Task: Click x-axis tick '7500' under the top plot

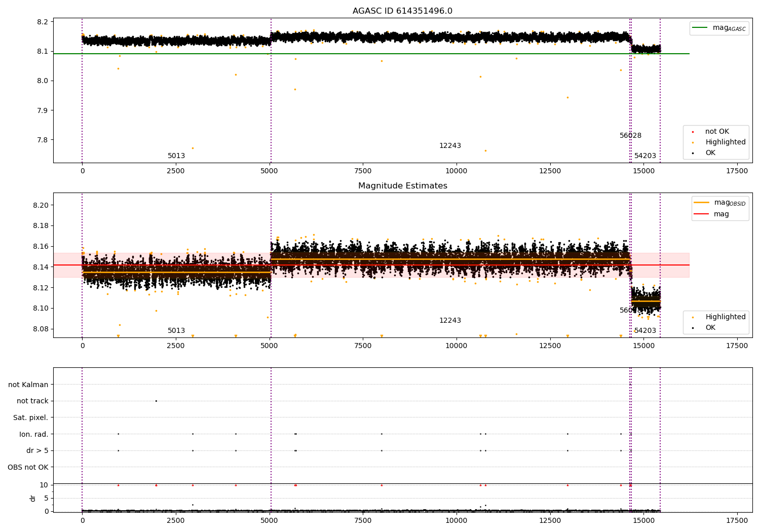Action: 363,171
